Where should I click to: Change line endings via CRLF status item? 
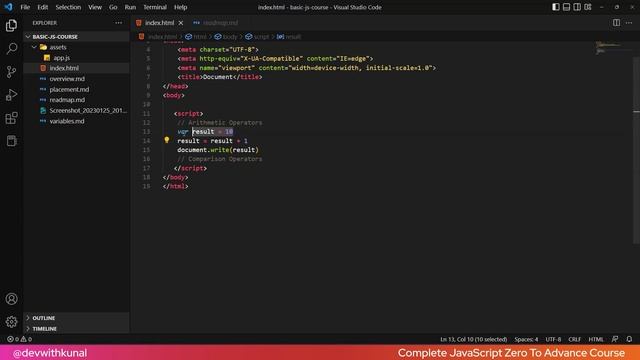tap(574, 339)
